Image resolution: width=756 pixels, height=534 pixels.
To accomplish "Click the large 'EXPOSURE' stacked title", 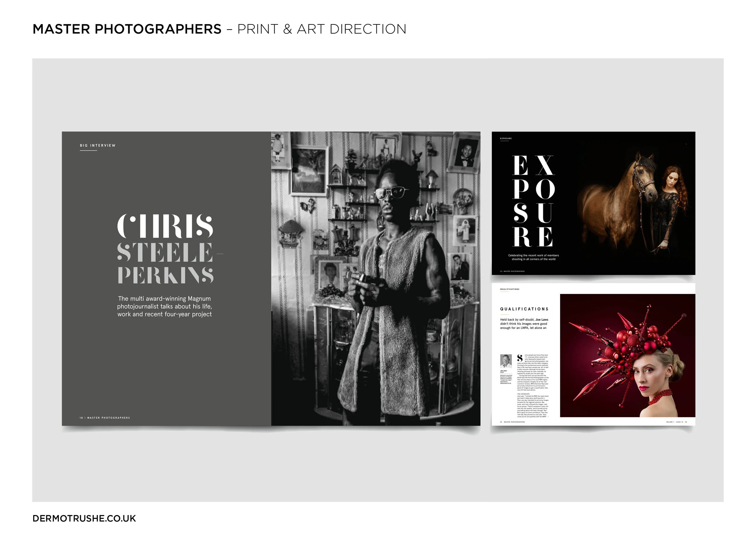I will [x=534, y=201].
